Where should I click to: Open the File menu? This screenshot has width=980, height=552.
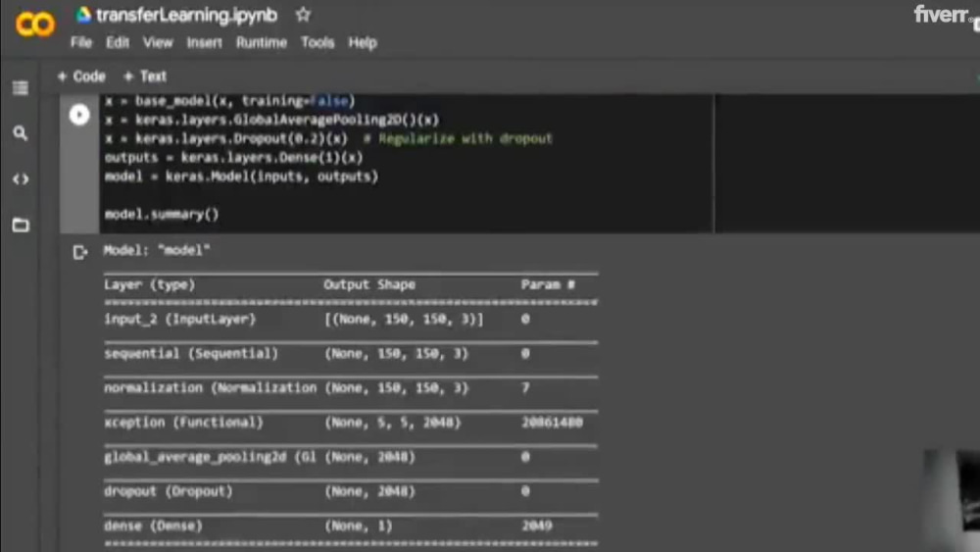point(81,42)
